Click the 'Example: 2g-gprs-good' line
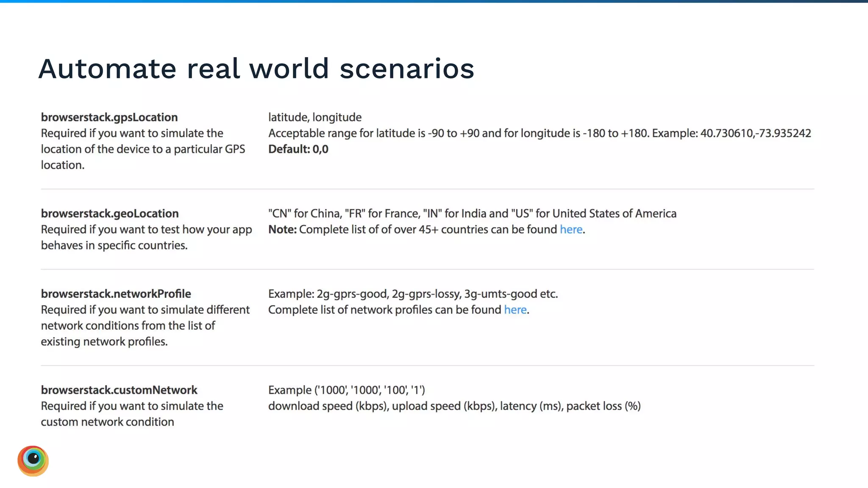The height and width of the screenshot is (488, 868). pyautogui.click(x=413, y=294)
